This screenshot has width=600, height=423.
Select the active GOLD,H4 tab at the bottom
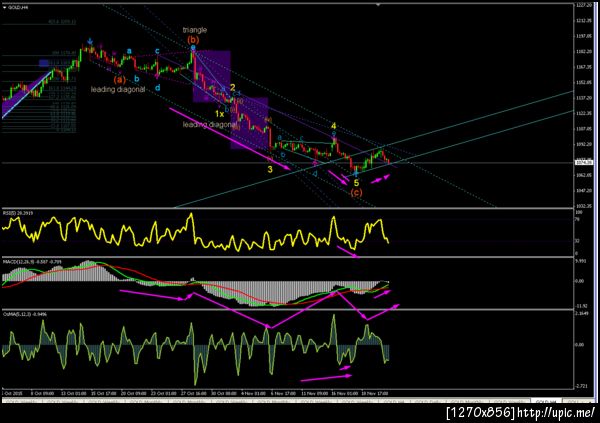(546, 402)
